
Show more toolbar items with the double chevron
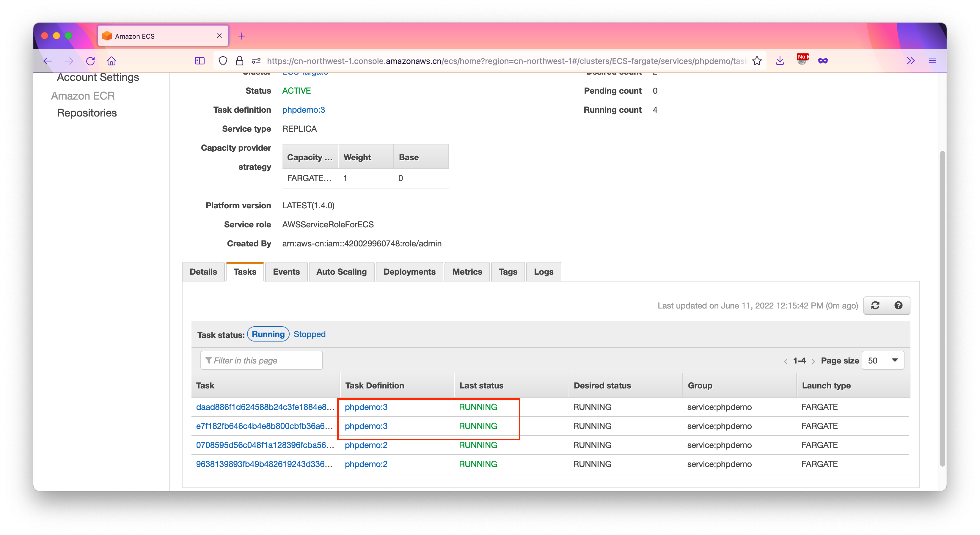911,61
